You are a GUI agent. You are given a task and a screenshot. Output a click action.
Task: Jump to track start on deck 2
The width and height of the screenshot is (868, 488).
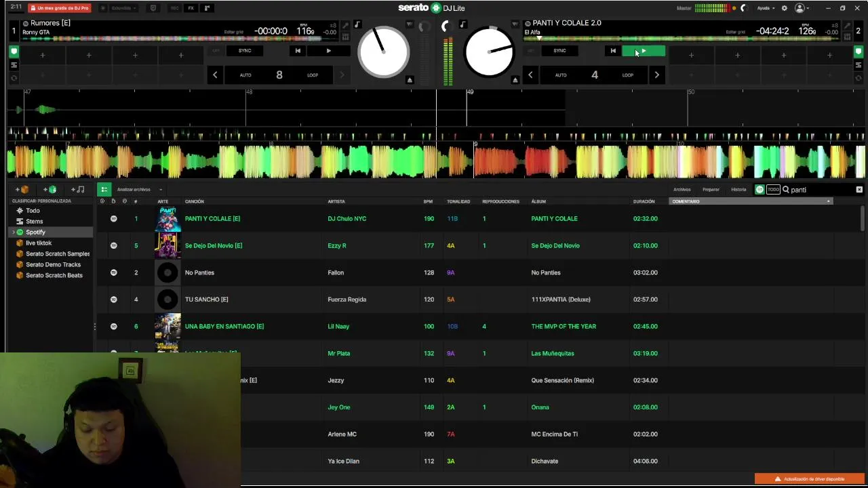(x=613, y=51)
